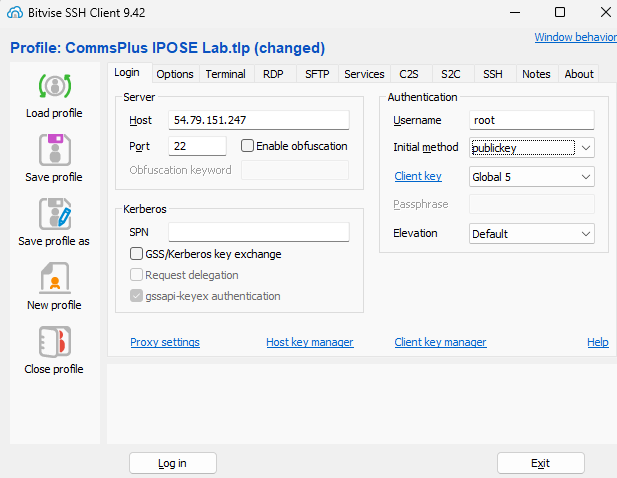Open the Client key Global 5 dropdown
Viewport: 617px width, 478px height.
click(x=532, y=177)
